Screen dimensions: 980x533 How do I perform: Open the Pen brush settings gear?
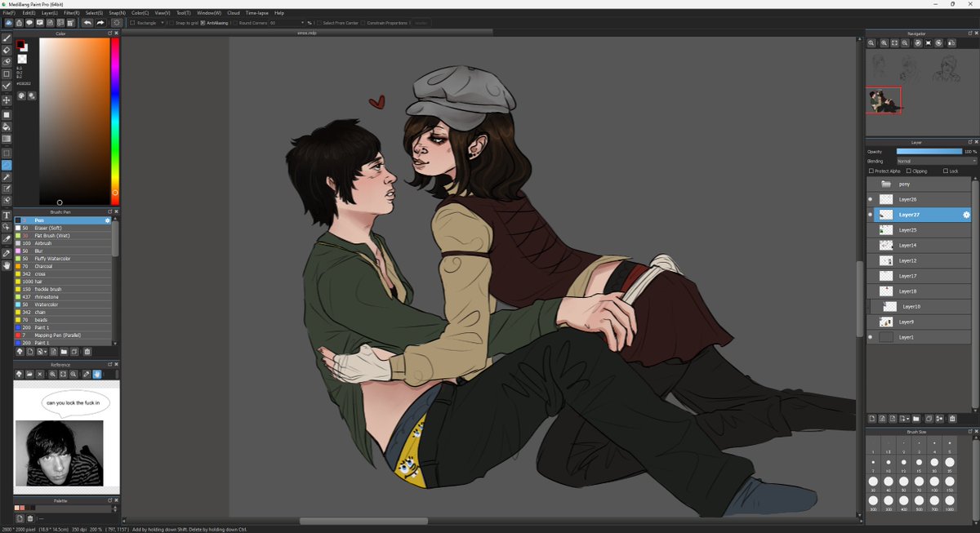107,220
